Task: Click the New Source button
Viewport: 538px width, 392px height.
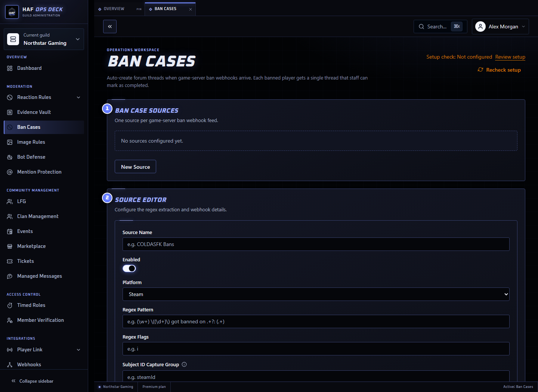Action: click(135, 167)
